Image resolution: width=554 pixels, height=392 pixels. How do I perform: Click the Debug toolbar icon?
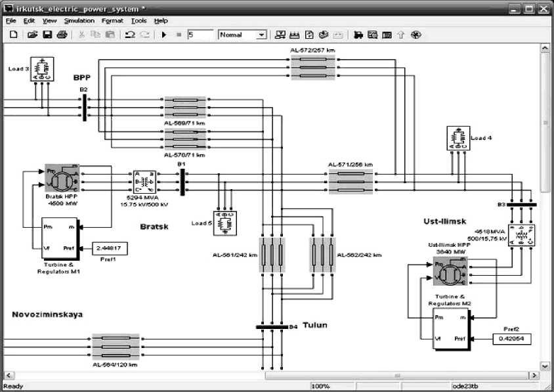click(387, 35)
